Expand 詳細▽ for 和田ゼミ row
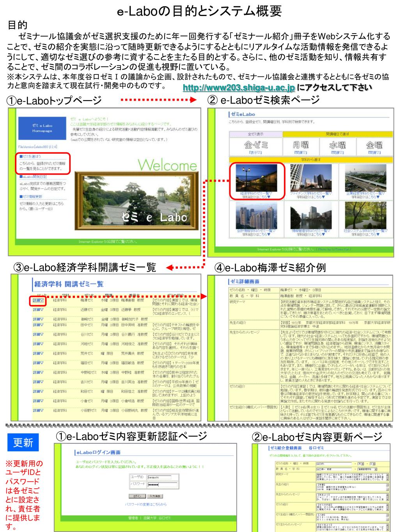Screen dimensions: 399x532 (38, 391)
